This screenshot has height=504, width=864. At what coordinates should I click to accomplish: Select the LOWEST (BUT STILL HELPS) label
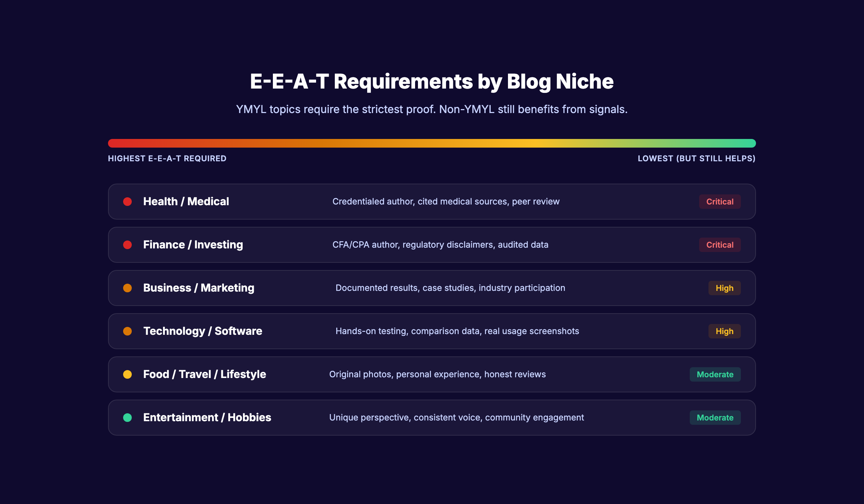tap(696, 158)
